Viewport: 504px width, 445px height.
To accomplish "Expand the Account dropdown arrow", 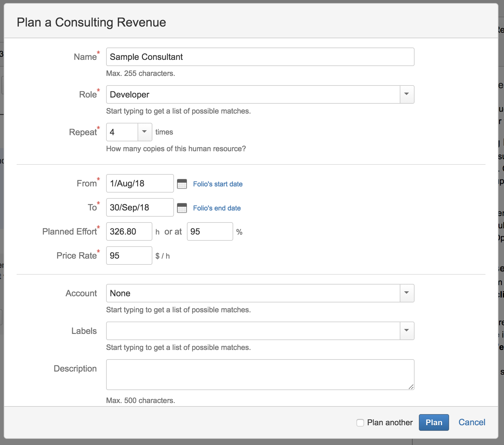I will click(407, 293).
